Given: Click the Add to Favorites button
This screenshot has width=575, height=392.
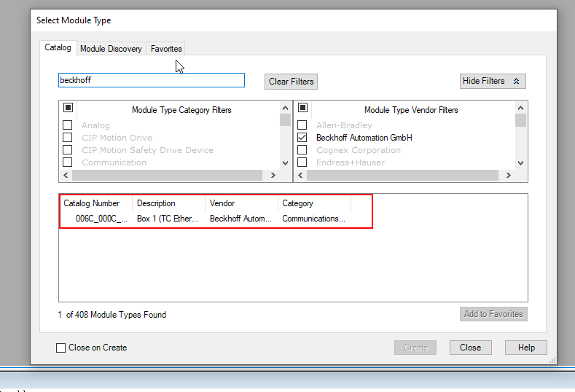Looking at the screenshot, I should point(493,314).
